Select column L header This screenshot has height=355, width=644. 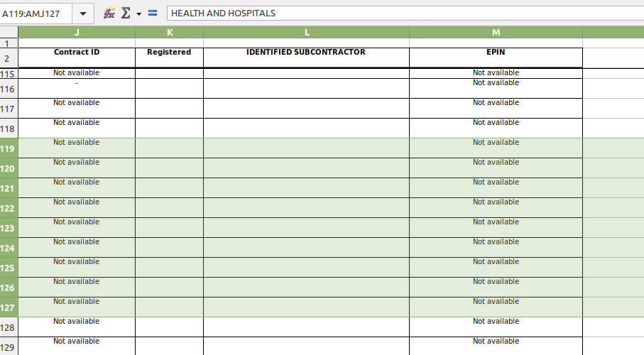coord(306,32)
